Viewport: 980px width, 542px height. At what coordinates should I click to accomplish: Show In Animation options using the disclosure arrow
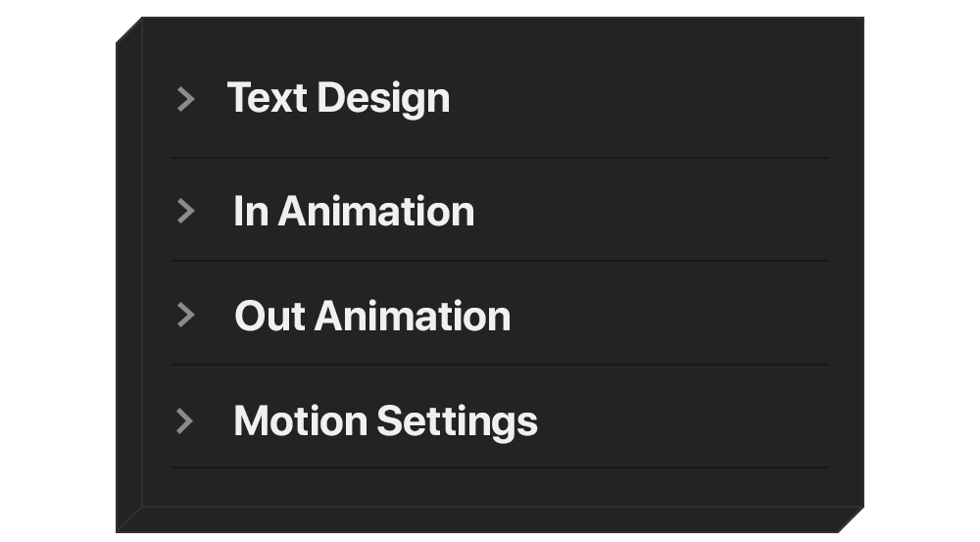(185, 211)
